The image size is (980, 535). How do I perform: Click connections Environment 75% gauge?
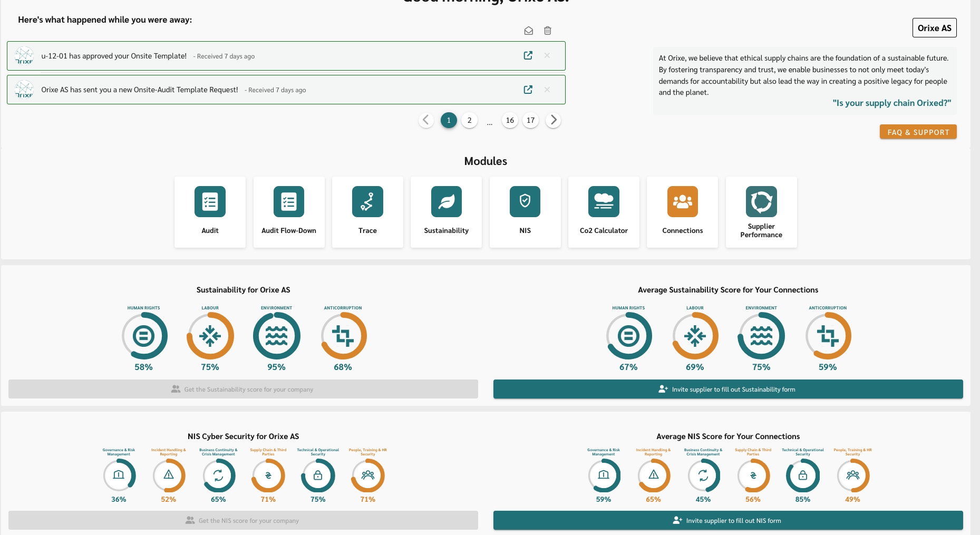pos(761,336)
